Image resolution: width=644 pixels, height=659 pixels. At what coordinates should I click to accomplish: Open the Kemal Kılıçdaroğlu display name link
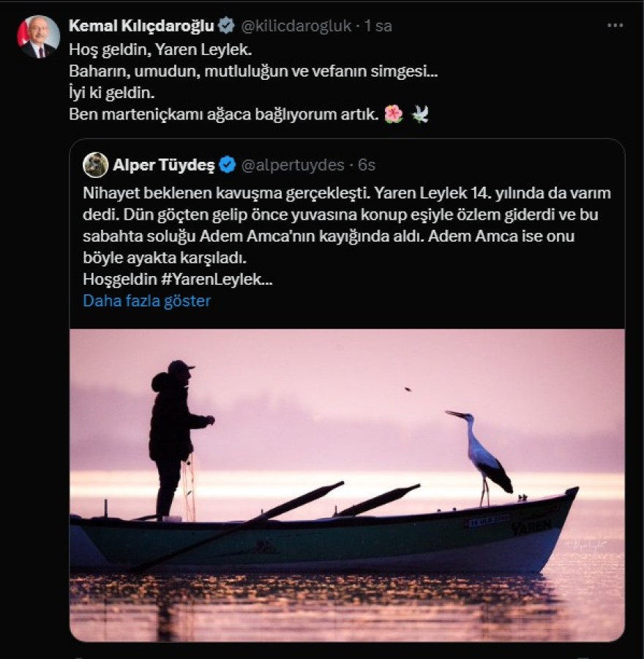(141, 26)
